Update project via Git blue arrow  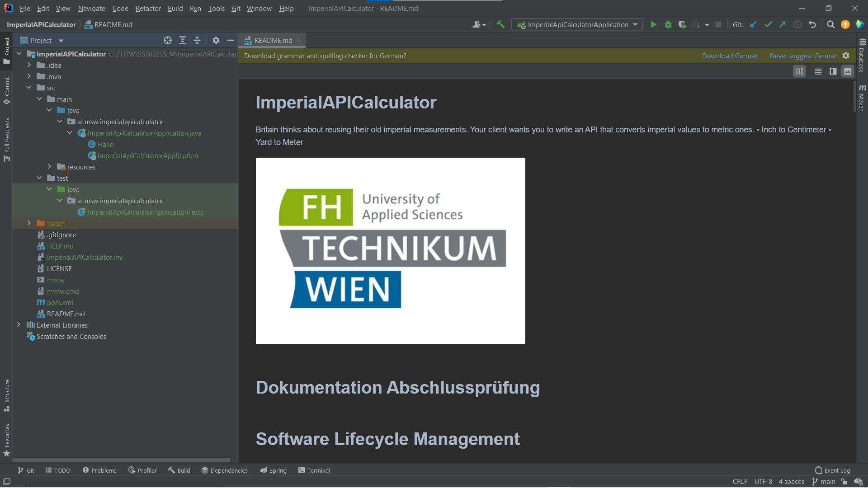[x=753, y=25]
